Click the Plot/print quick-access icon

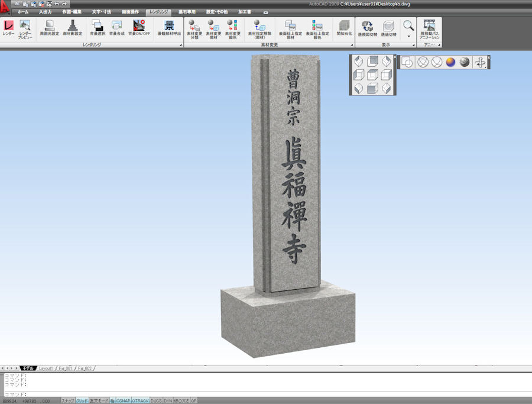click(x=49, y=4)
